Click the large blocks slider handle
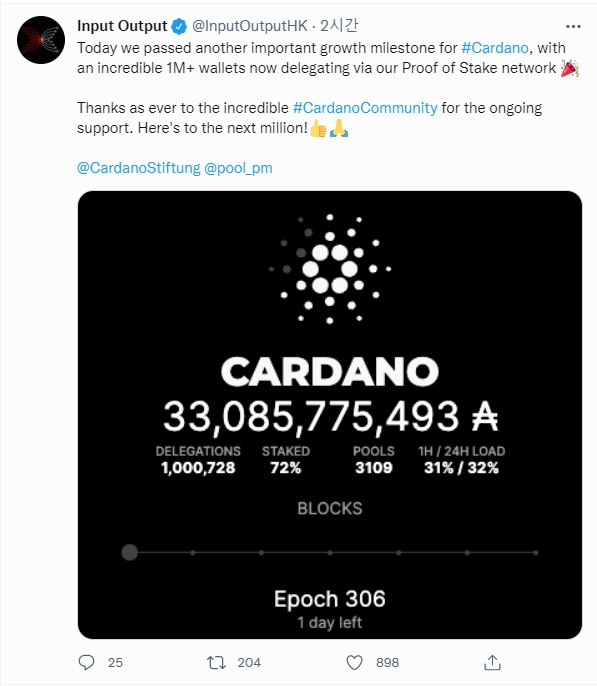 (130, 552)
